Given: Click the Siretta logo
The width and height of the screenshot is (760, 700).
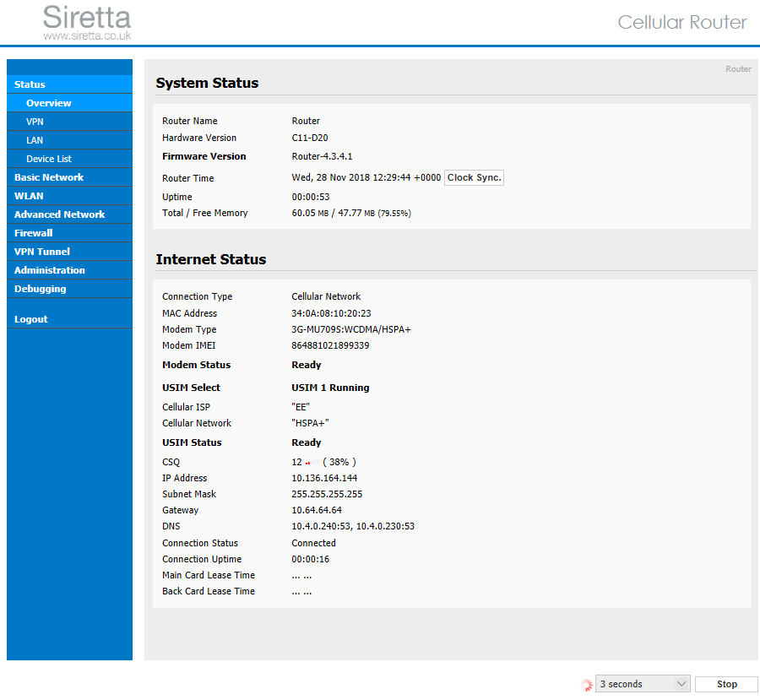Looking at the screenshot, I should click(87, 18).
